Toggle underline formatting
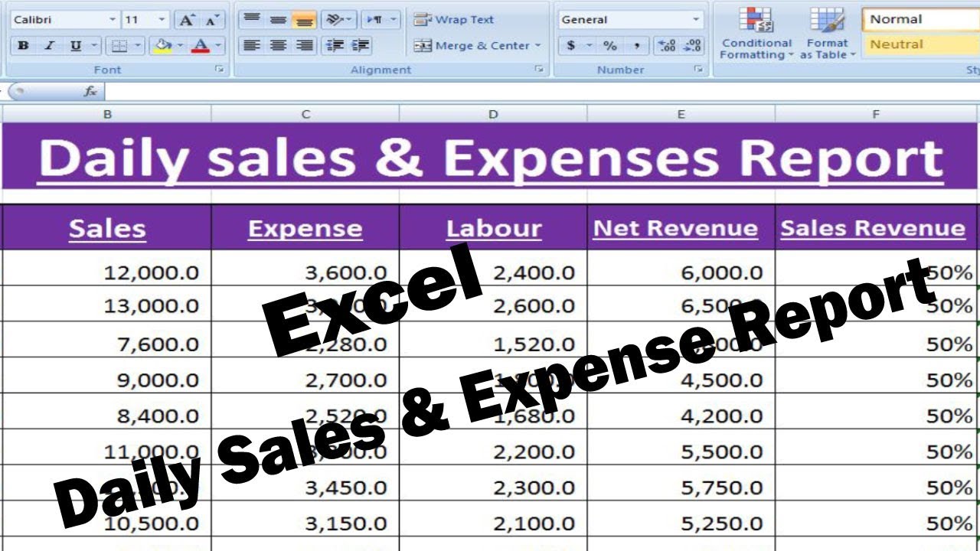The image size is (980, 551). (76, 46)
